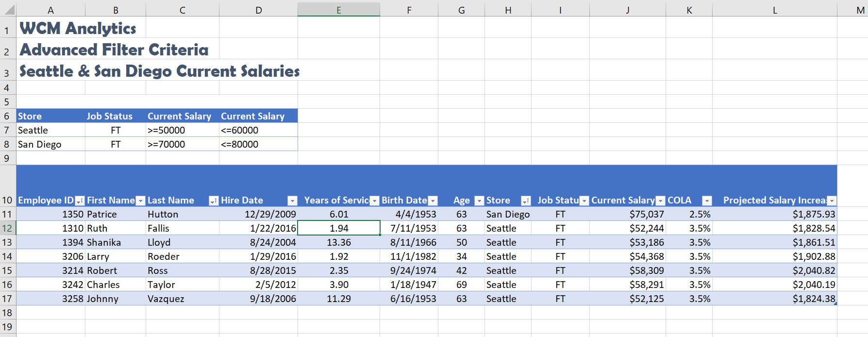Select the last name Roeder cell
This screenshot has width=868, height=337.
point(183,256)
